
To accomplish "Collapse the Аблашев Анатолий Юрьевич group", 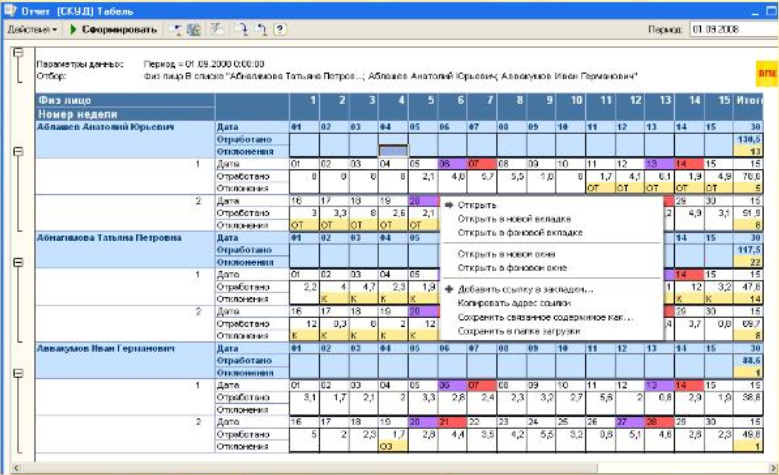I will [16, 153].
